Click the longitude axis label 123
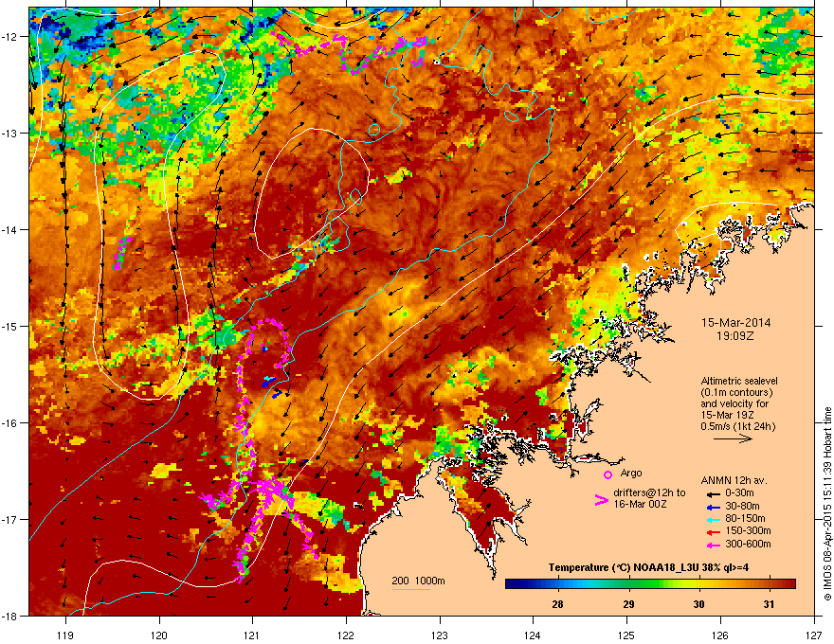This screenshot has width=834, height=644. (440, 635)
